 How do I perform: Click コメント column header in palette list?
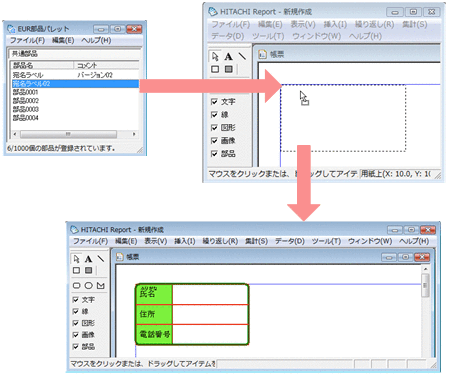(x=106, y=65)
